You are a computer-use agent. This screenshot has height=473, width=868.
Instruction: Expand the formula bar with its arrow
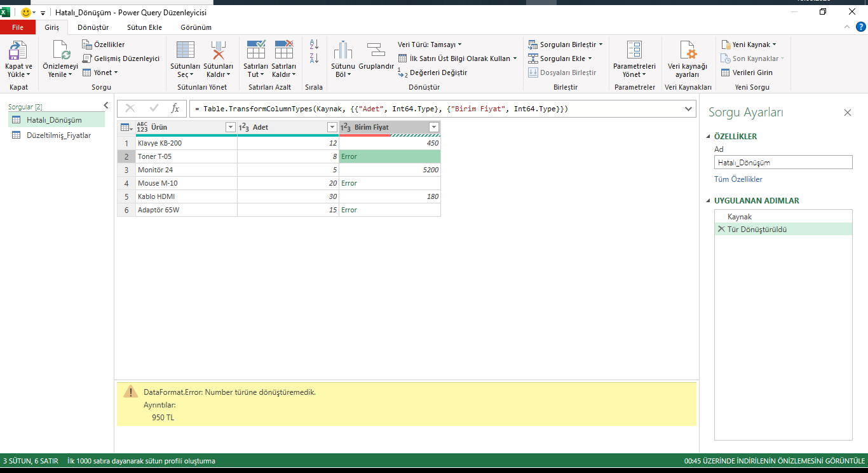pos(689,109)
